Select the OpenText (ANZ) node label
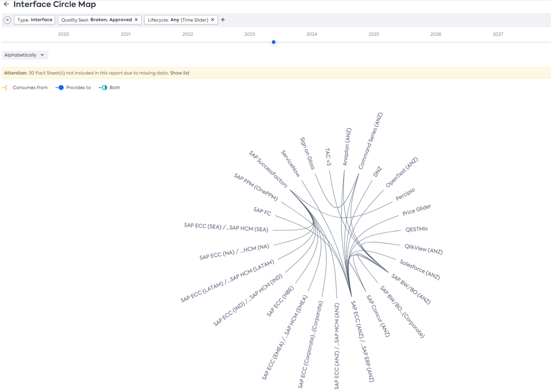551x392 pixels. click(402, 172)
